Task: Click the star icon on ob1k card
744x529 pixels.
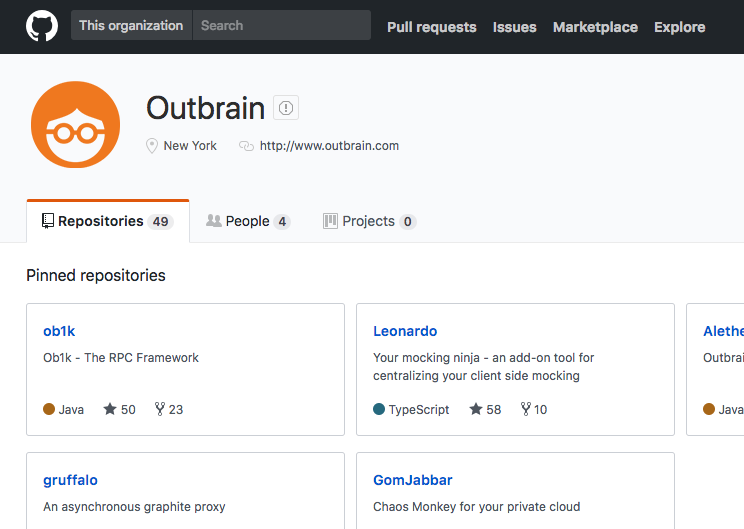Action: pyautogui.click(x=110, y=409)
